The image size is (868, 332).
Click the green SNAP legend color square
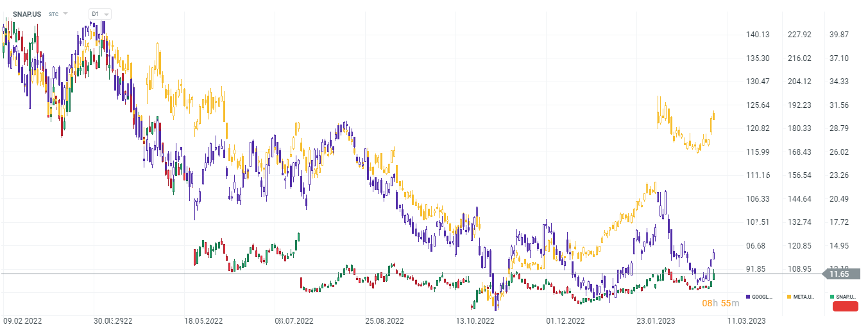coord(831,297)
